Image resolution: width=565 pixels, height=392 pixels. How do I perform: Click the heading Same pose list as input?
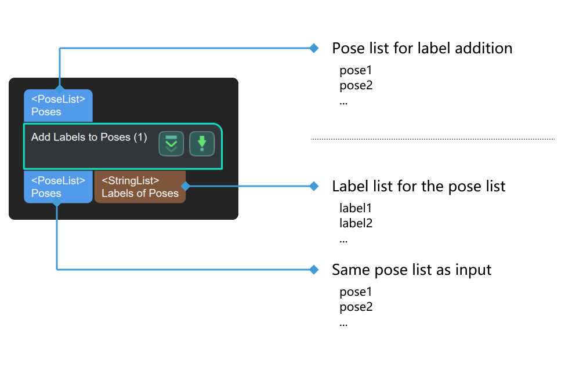[x=411, y=269]
